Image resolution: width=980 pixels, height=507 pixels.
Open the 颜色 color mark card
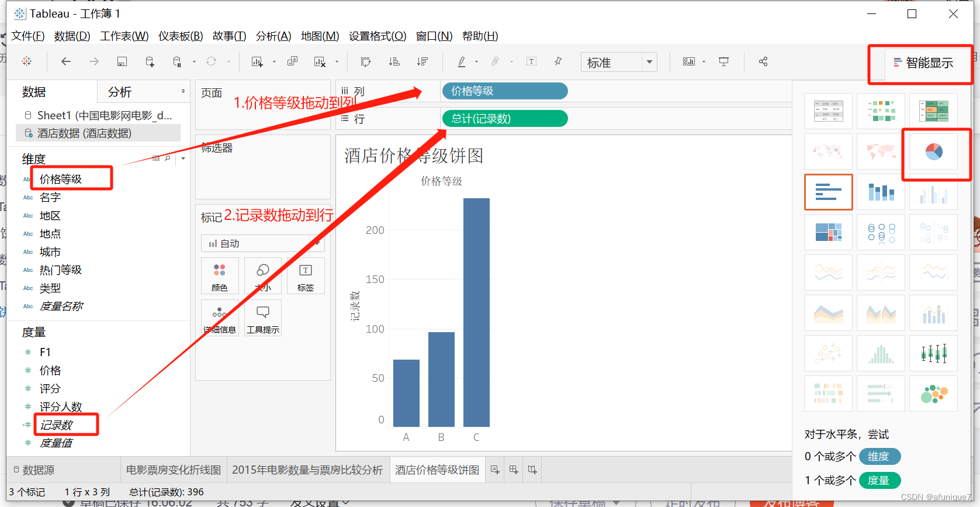pyautogui.click(x=220, y=276)
